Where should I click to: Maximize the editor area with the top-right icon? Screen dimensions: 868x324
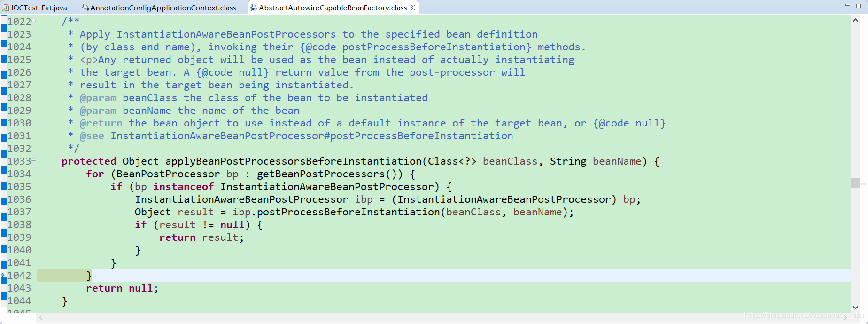click(859, 6)
